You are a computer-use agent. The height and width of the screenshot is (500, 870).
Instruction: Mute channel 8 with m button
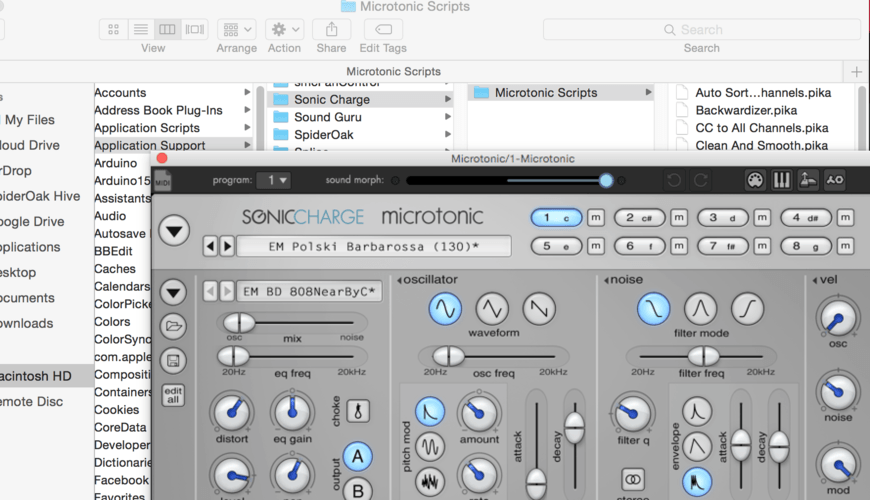pyautogui.click(x=846, y=246)
